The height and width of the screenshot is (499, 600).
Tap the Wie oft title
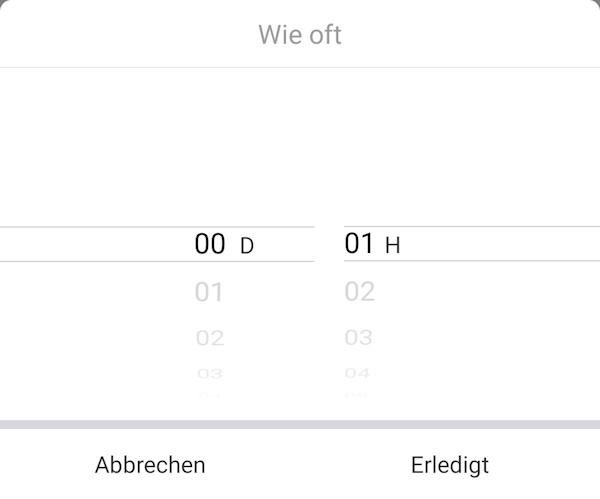tap(300, 35)
